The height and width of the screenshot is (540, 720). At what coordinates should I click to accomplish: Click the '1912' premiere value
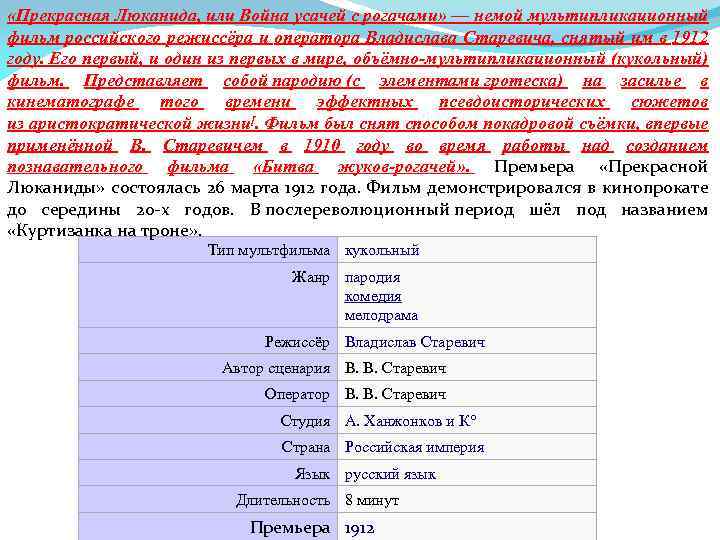coord(360,529)
